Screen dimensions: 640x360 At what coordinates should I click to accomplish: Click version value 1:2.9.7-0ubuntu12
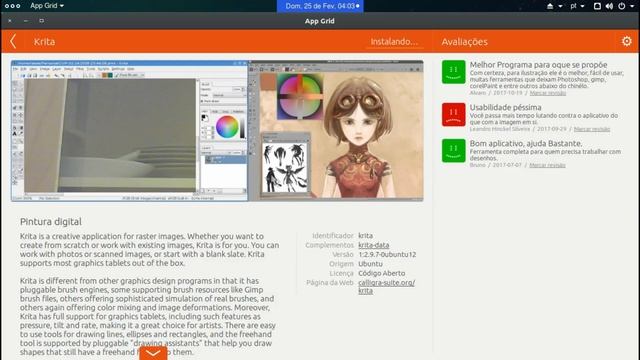coord(387,254)
